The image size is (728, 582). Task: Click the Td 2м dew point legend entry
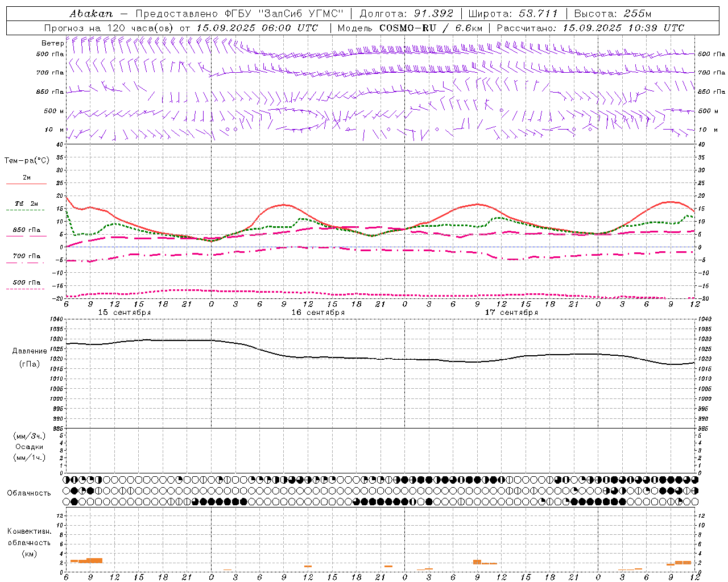(x=27, y=203)
